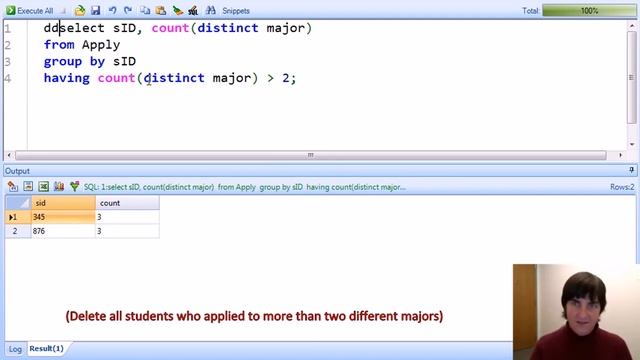Click the presenter webcam thumbnail
Screen dimensions: 640x360
click(576, 312)
